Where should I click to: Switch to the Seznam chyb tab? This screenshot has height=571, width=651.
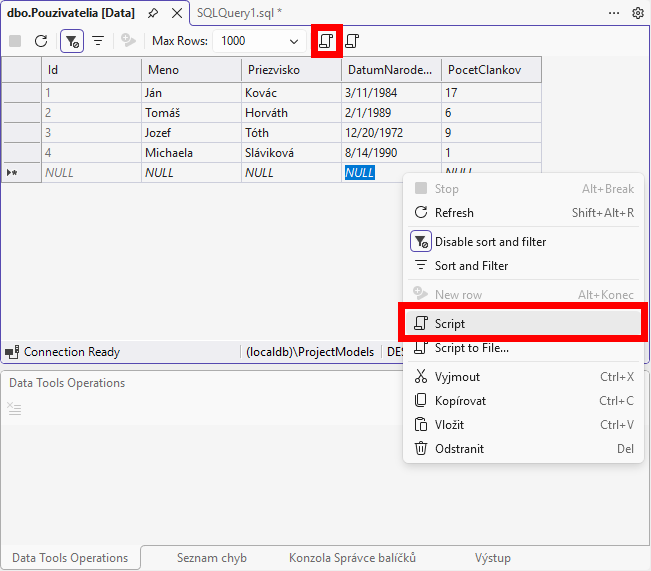coord(212,558)
